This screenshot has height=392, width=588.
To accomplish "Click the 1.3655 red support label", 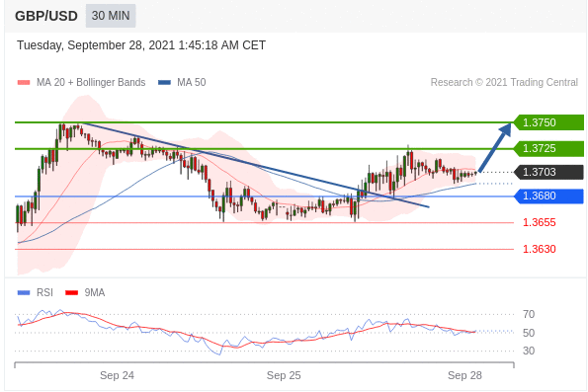I will click(x=540, y=222).
